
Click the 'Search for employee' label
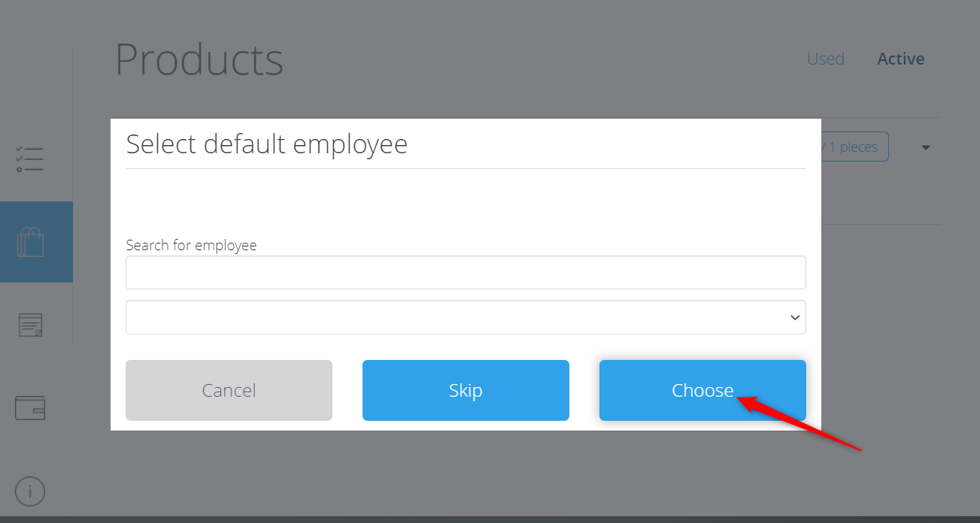click(x=191, y=245)
